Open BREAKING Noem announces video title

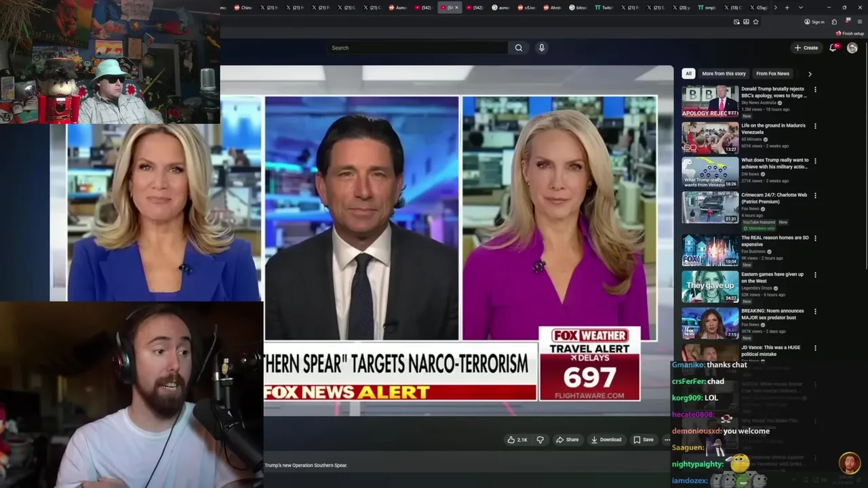click(x=772, y=314)
